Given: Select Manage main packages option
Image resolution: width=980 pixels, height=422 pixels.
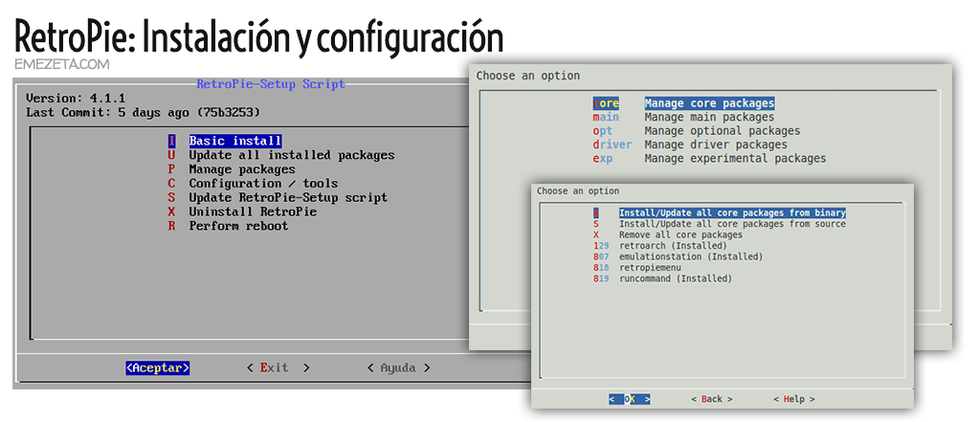Looking at the screenshot, I should (683, 117).
